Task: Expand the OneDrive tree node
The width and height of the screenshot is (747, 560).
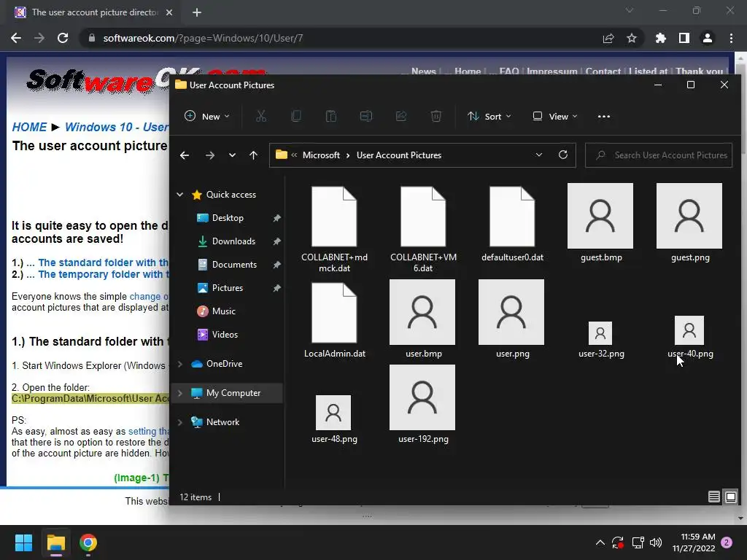Action: pos(180,364)
